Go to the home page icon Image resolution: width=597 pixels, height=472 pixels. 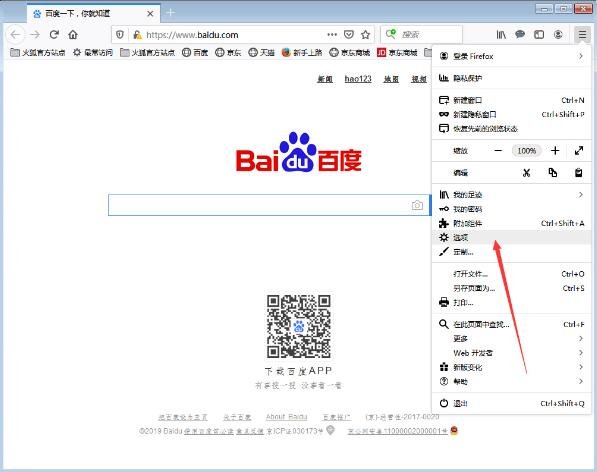click(x=73, y=35)
